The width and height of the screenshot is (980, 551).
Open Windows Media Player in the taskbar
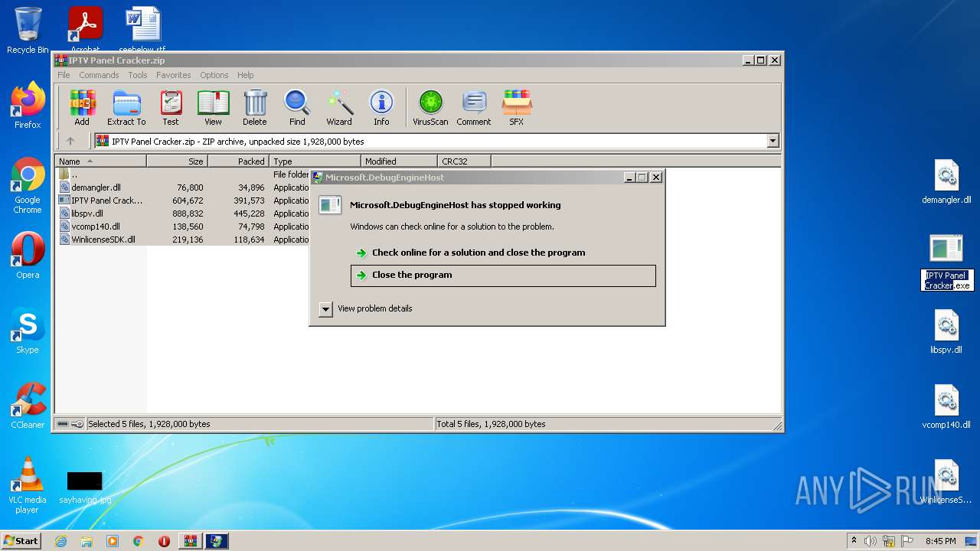[x=113, y=541]
